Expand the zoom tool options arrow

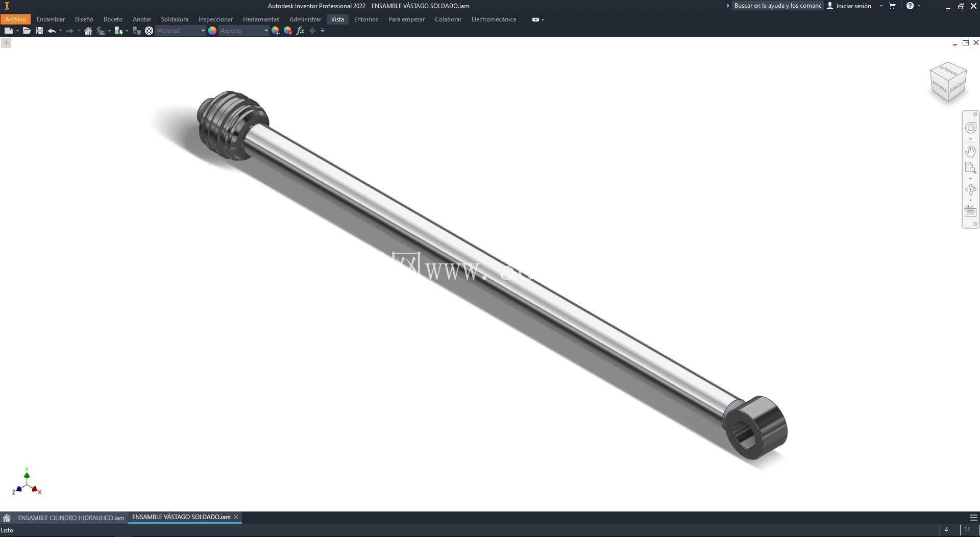click(970, 179)
